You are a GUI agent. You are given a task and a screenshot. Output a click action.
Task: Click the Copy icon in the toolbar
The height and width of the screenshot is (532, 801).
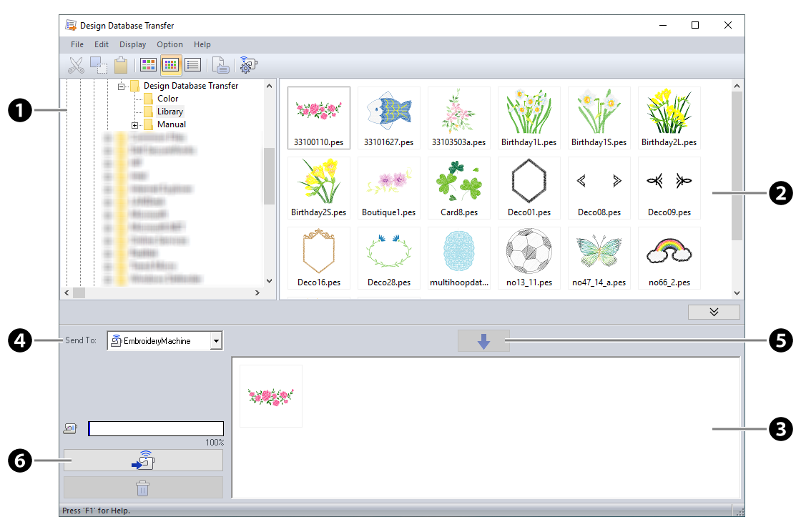99,65
